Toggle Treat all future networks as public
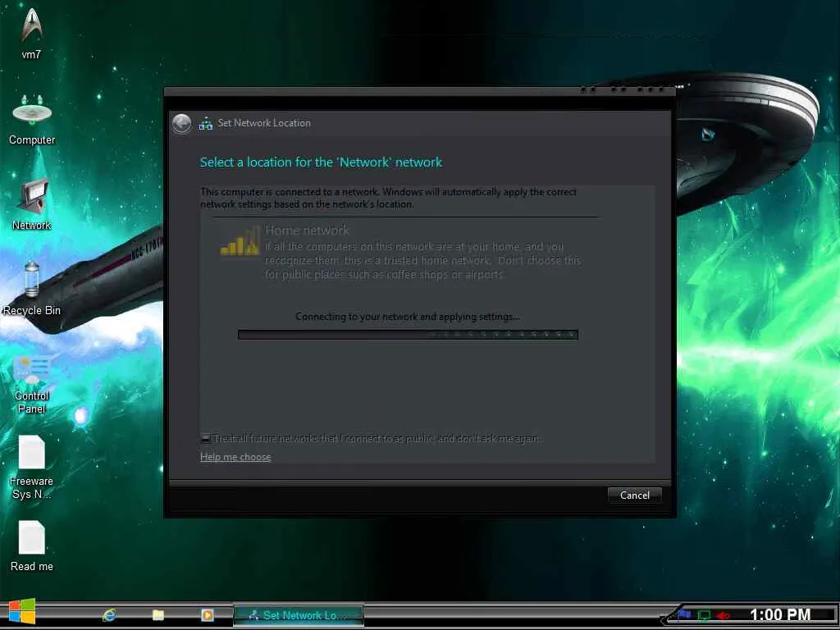The width and height of the screenshot is (840, 630). click(205, 438)
